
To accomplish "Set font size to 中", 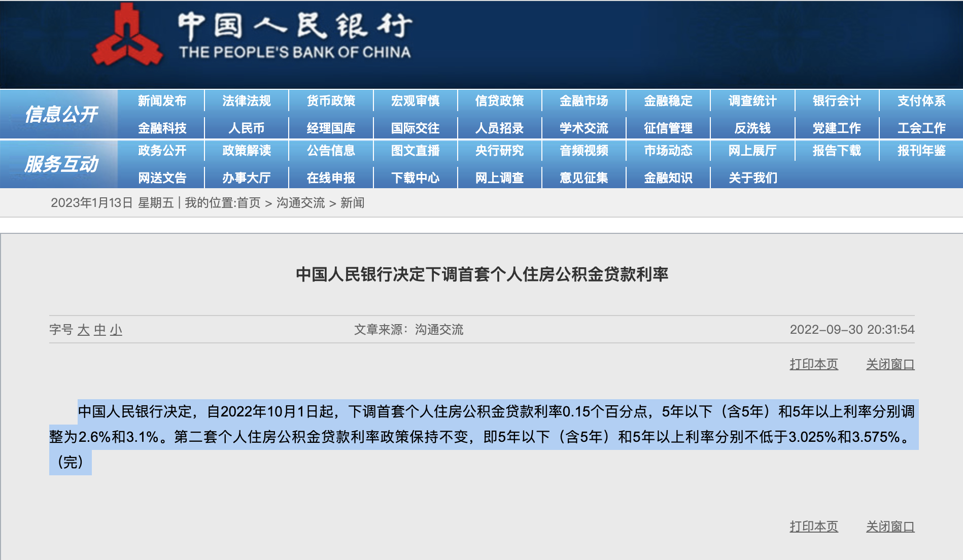I will 100,330.
